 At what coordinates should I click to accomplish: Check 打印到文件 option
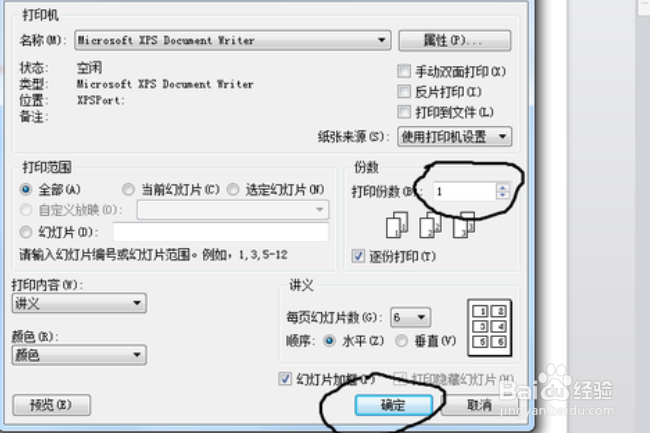[404, 112]
